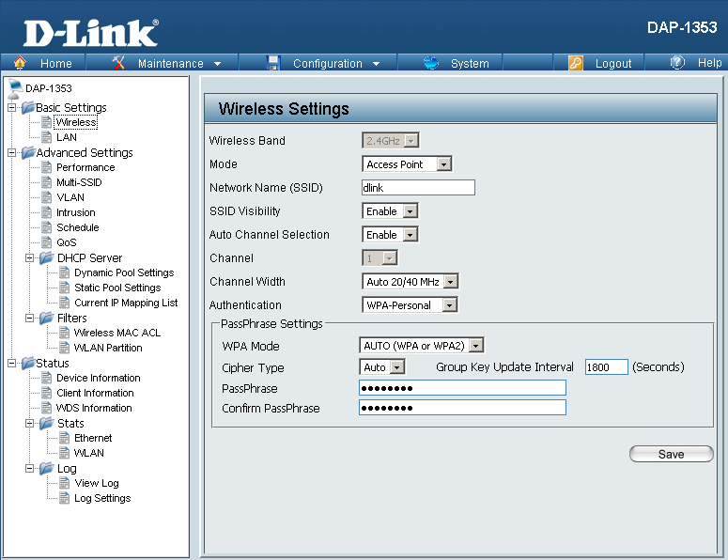The width and height of the screenshot is (728, 560).
Task: Click the Logout key icon
Action: tap(576, 63)
